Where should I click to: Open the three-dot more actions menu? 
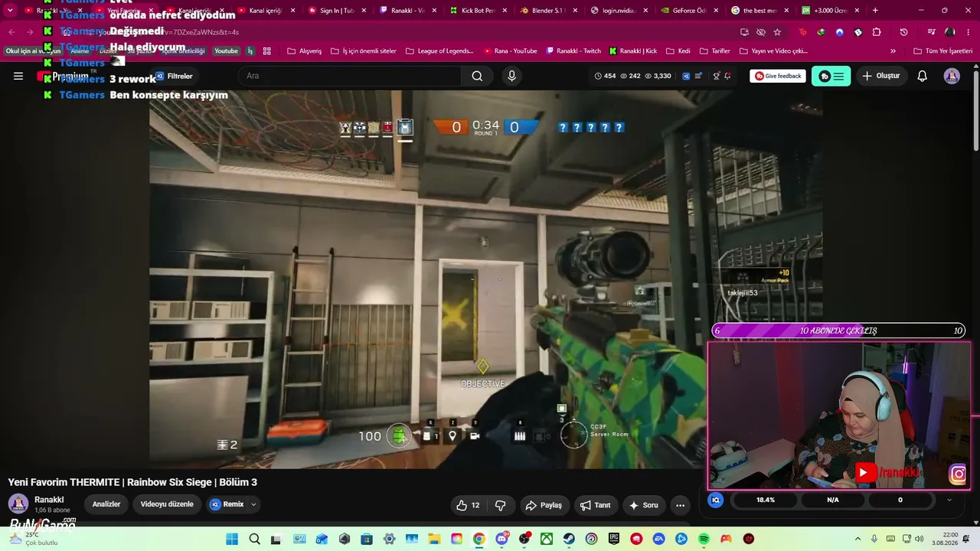(680, 505)
